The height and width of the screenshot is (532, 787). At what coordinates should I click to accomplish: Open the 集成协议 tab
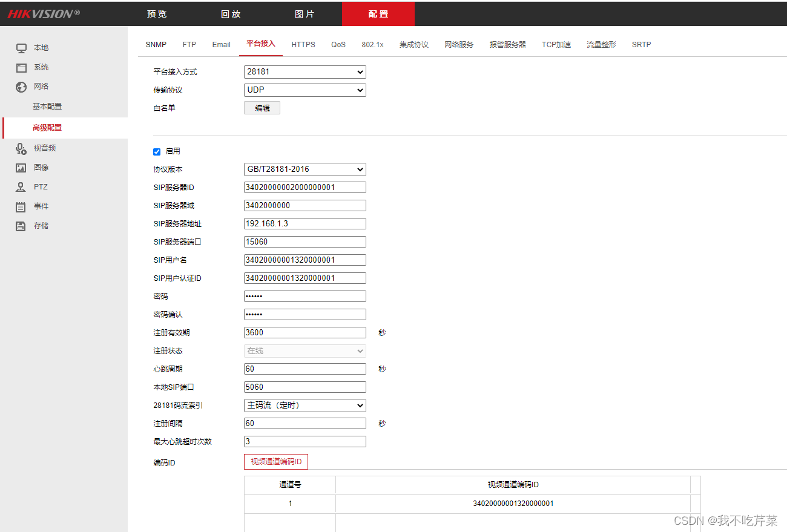[414, 45]
